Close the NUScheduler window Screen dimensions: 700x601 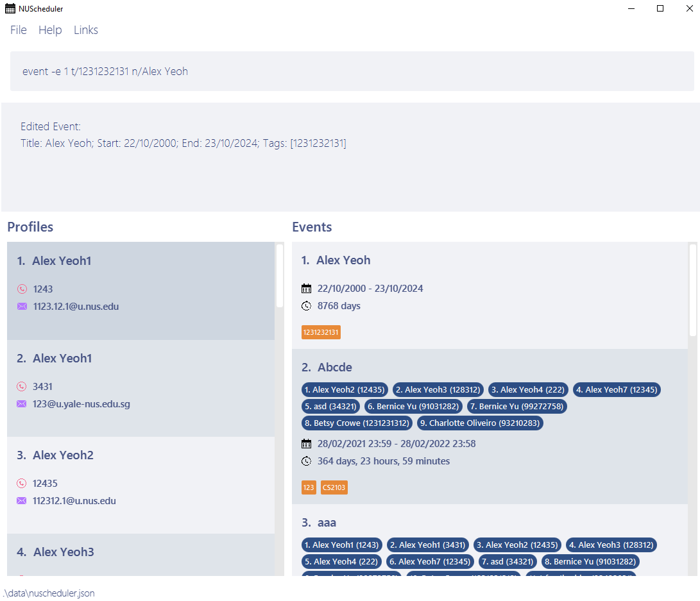pos(689,8)
